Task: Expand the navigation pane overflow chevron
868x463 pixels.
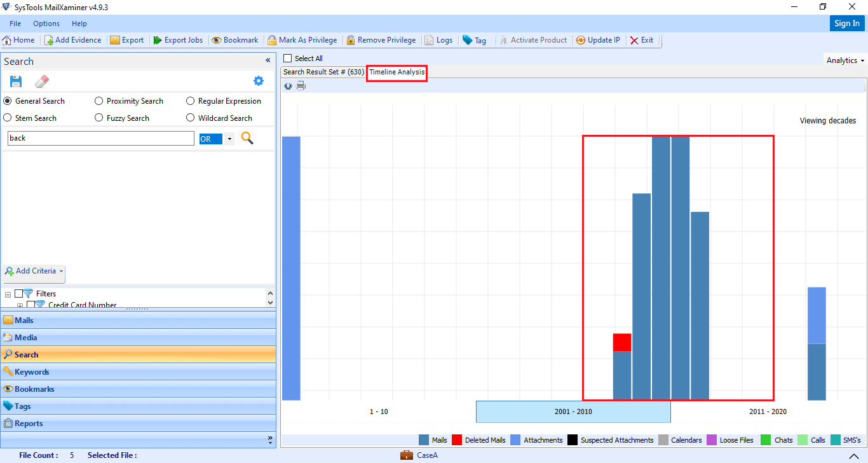Action: click(x=270, y=439)
